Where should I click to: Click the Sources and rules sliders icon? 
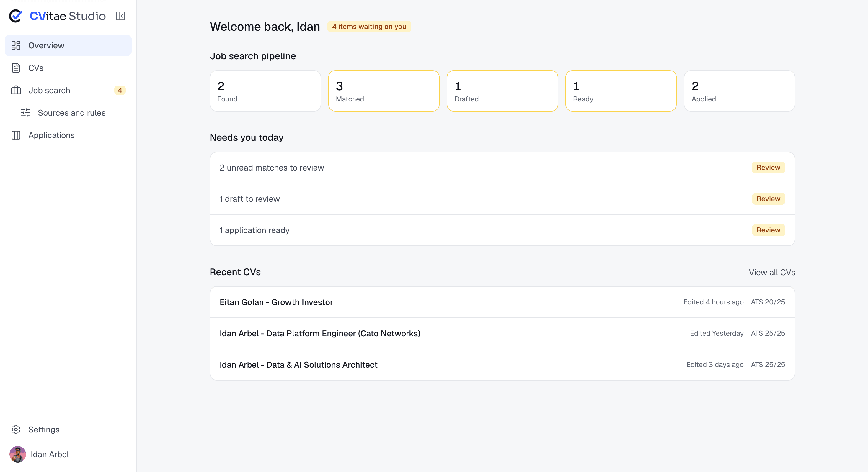(x=26, y=113)
